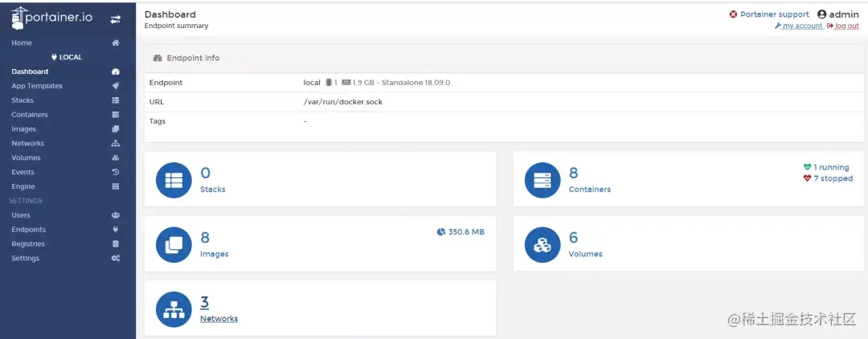Click the App Templates rocket icon
Screen dimensions: 868x339
coord(116,86)
